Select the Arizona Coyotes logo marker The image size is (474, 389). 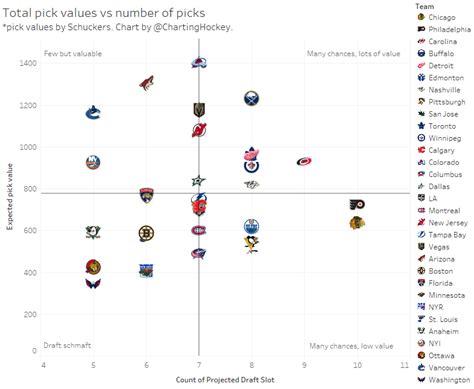(146, 83)
